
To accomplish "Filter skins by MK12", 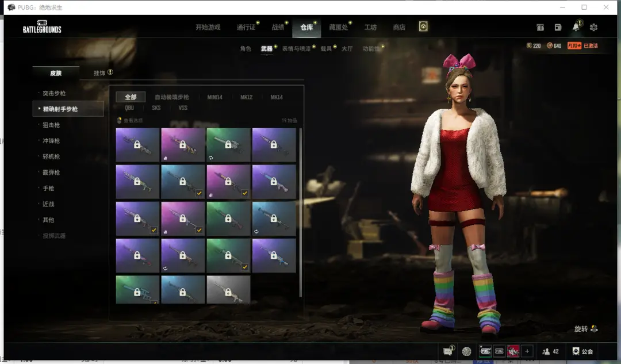I will coord(246,97).
